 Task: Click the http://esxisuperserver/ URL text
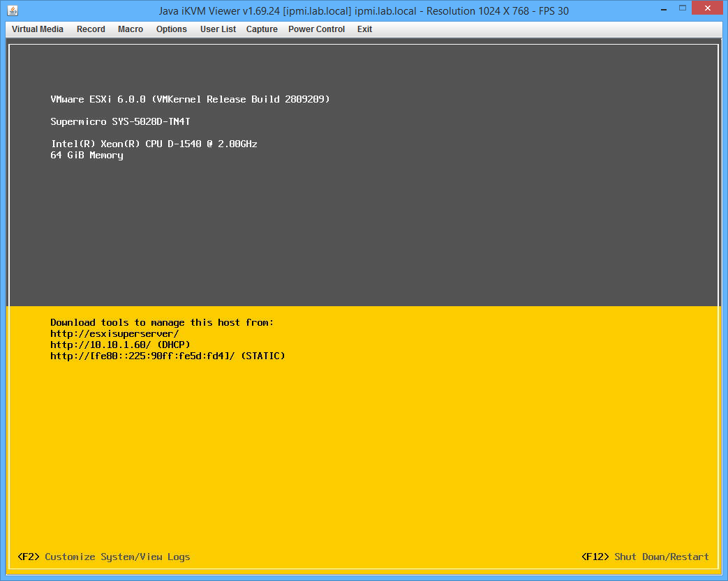(x=114, y=333)
